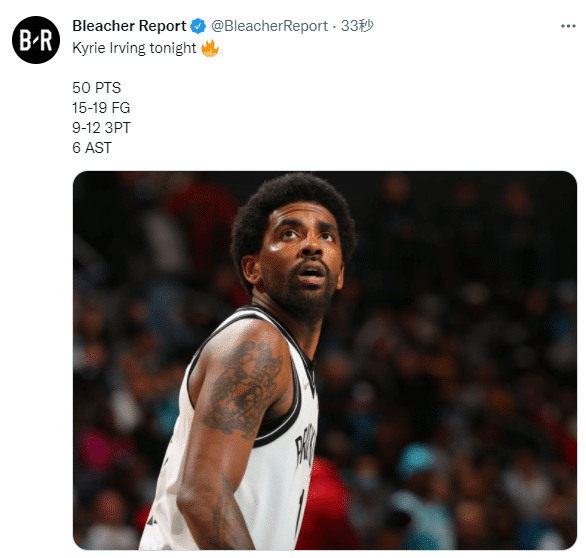
Task: Click the "9-12 3PT" stat line
Action: (x=102, y=128)
